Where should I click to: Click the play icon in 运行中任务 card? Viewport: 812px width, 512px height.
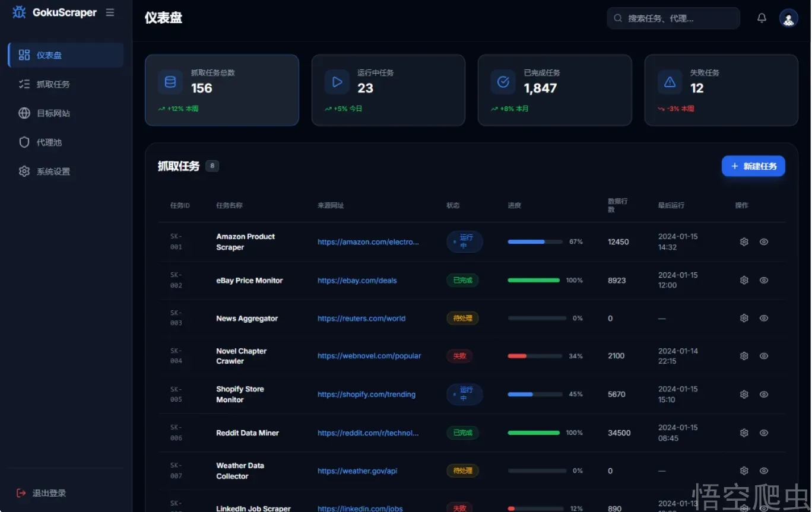(337, 82)
